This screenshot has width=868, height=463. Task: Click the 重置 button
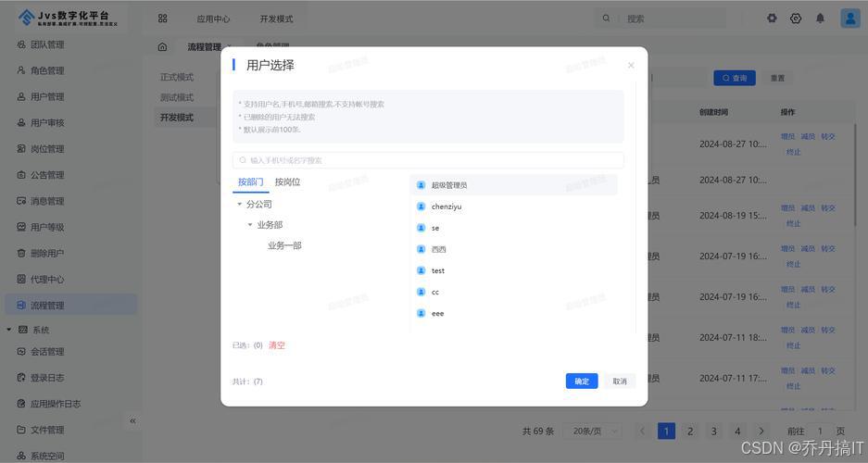click(777, 78)
